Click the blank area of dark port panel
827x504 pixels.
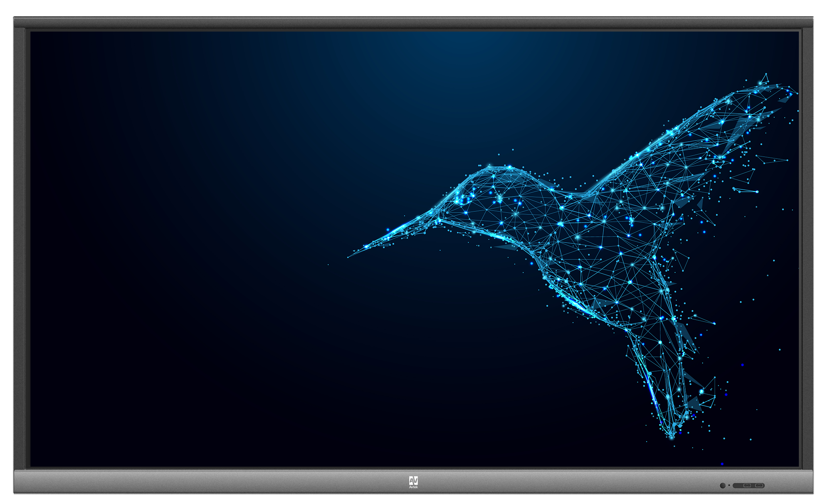[738, 486]
